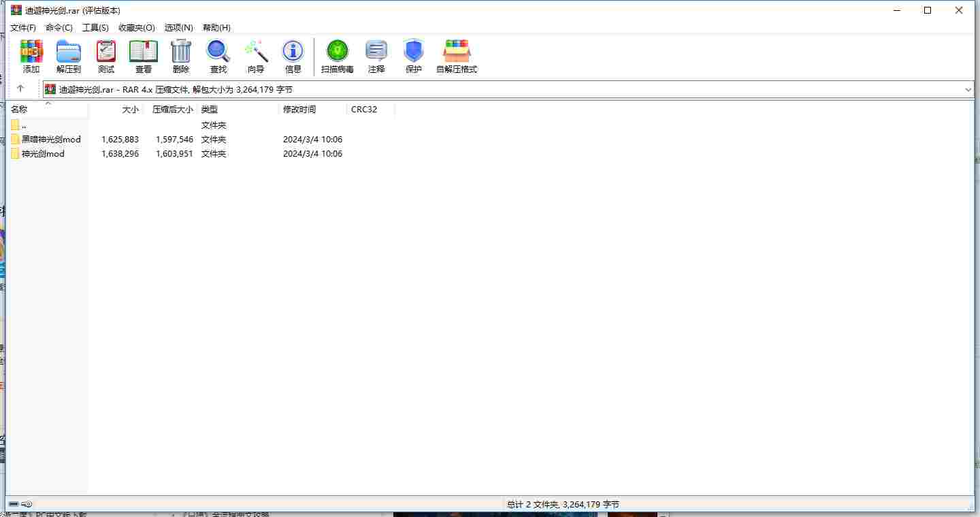Click the archive icon in address bar
The height and width of the screenshot is (517, 980).
coord(51,89)
